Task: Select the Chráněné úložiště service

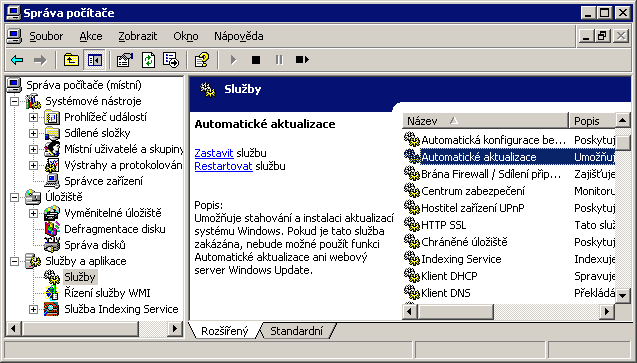Action: 509,242
